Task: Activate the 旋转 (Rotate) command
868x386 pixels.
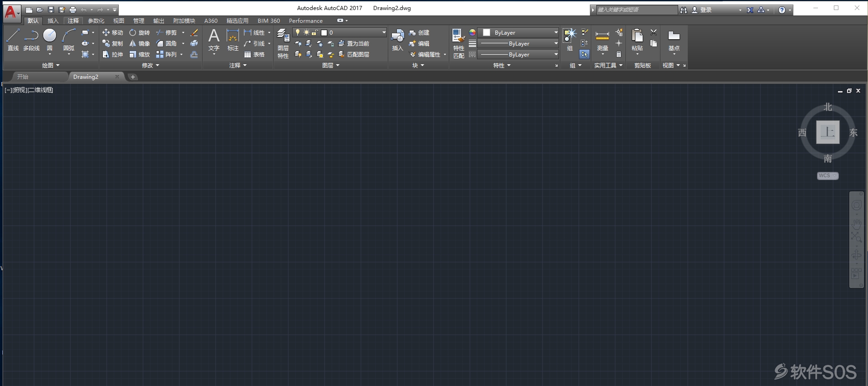Action: point(139,32)
